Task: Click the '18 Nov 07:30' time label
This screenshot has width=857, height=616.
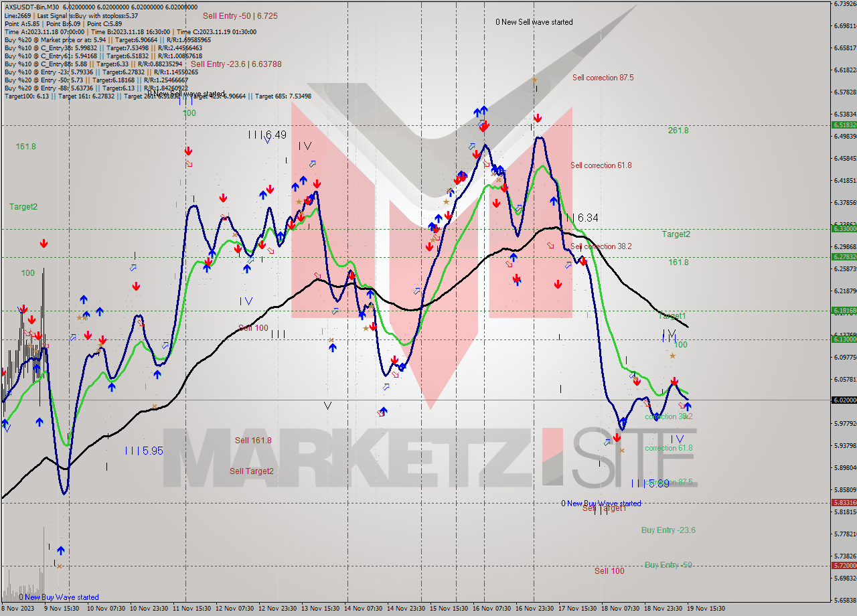Action: [x=621, y=609]
